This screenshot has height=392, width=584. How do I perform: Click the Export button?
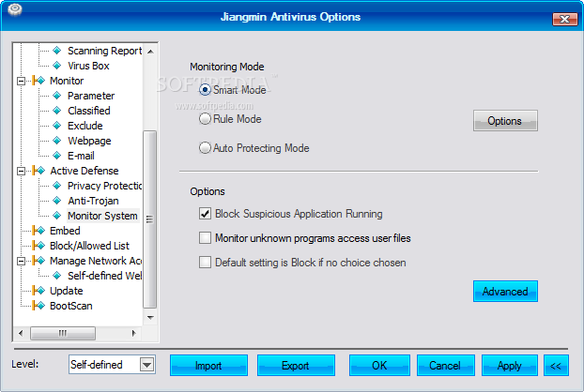[x=296, y=365]
